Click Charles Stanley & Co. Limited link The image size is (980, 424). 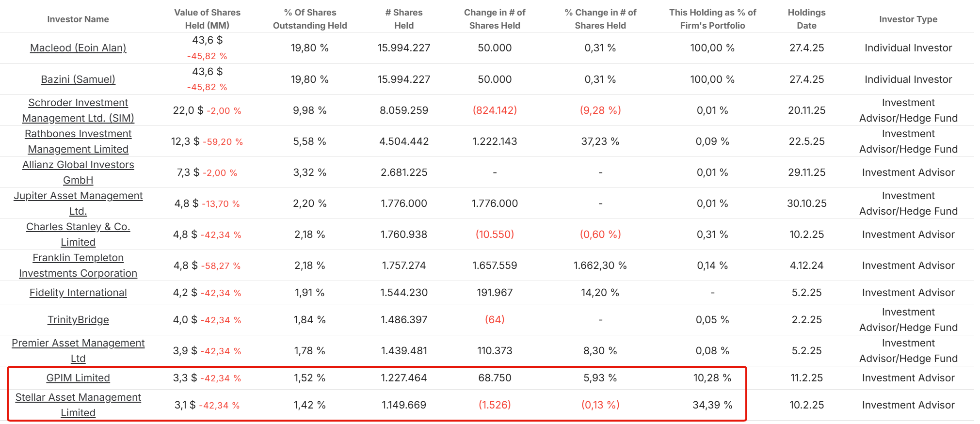pyautogui.click(x=78, y=235)
